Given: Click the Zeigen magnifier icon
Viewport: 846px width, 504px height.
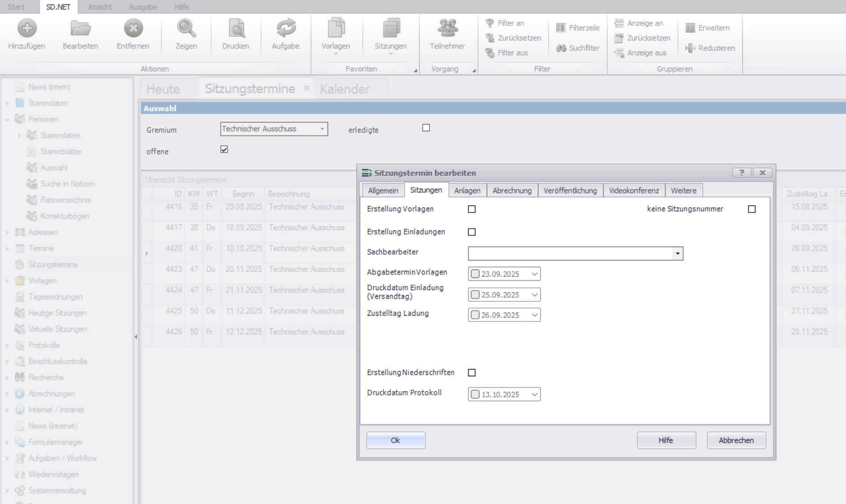Looking at the screenshot, I should pos(186,29).
